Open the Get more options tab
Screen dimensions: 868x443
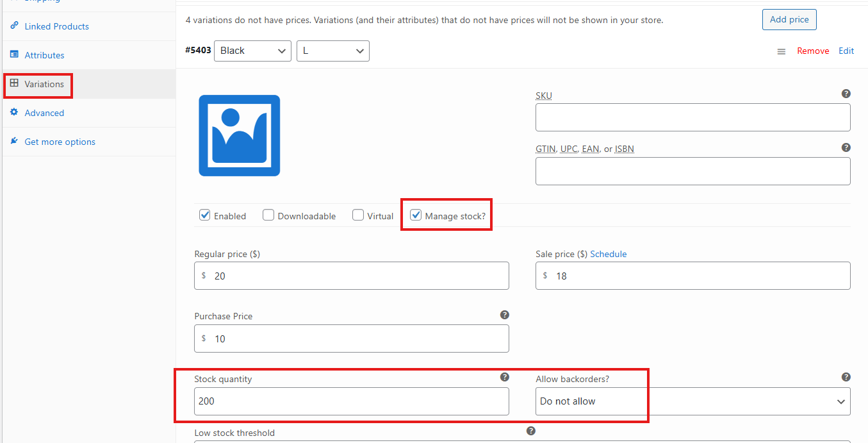coord(89,142)
